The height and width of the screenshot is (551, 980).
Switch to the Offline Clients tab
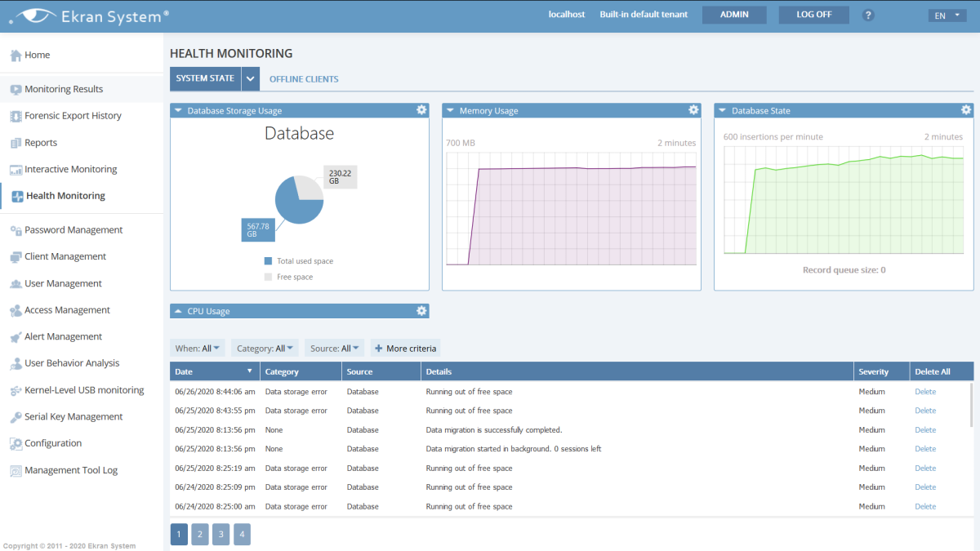304,79
